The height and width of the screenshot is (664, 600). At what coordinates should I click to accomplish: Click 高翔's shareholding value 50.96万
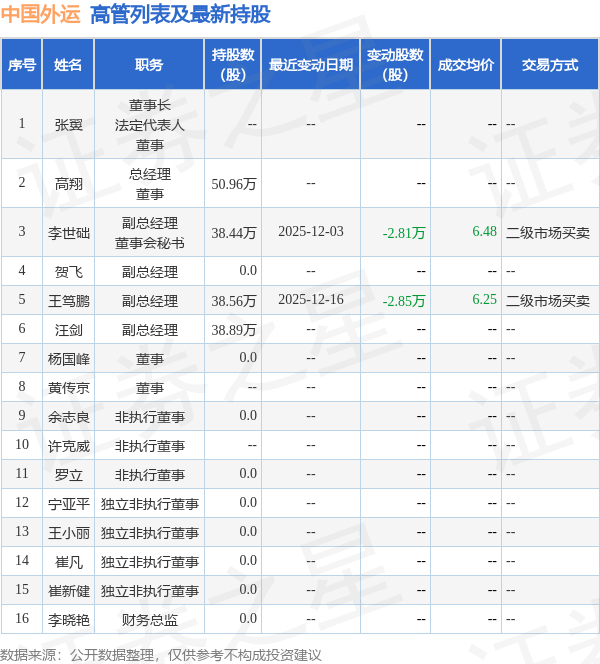coord(234,184)
